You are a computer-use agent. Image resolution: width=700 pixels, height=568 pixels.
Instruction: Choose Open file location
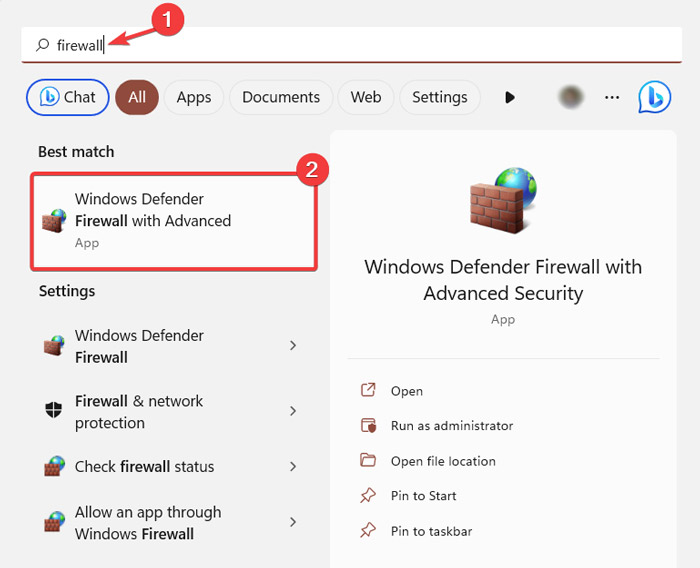click(x=443, y=461)
